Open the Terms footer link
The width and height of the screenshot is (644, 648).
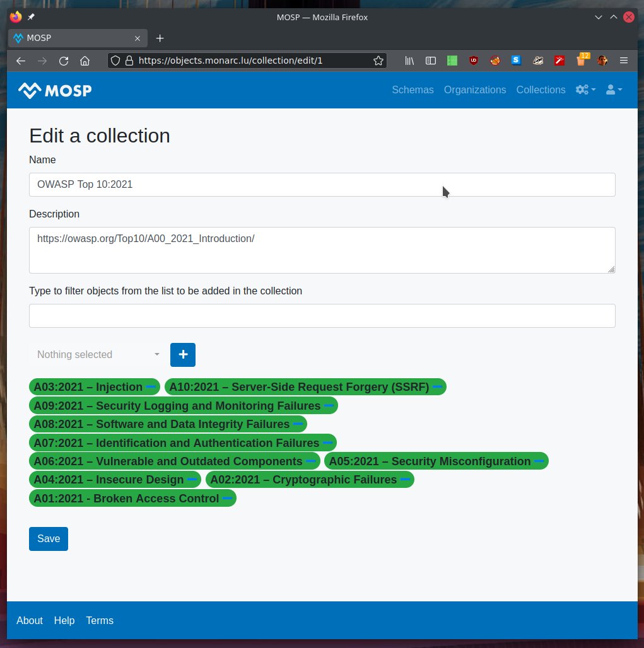(100, 620)
